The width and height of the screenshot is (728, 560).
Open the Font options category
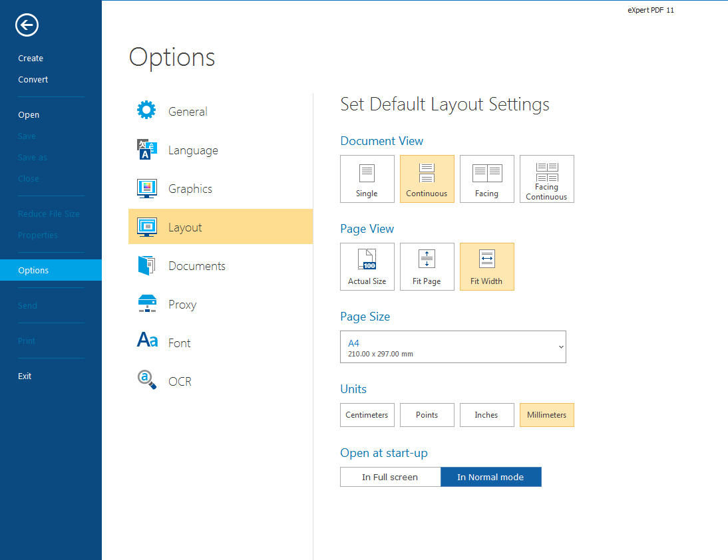tap(220, 343)
